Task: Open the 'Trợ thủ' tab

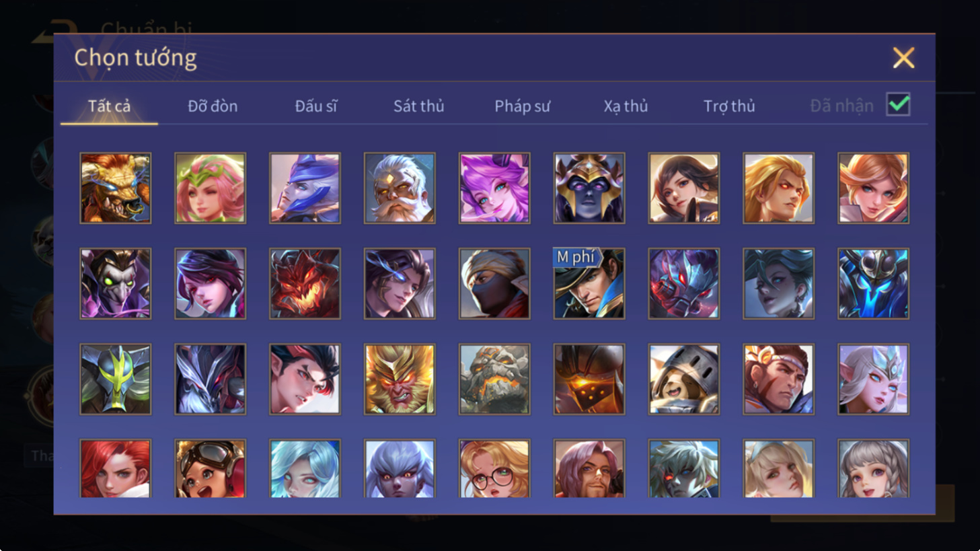Action: (729, 106)
